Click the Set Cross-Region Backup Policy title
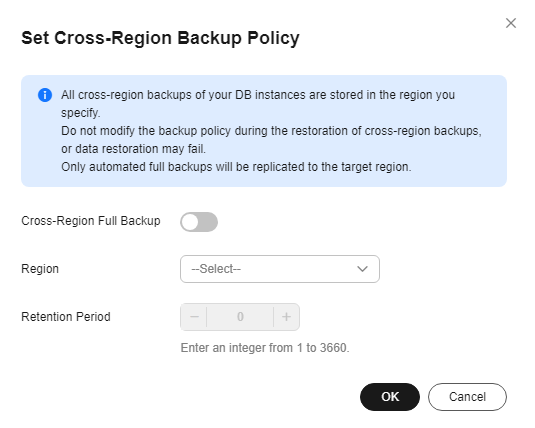This screenshot has width=535, height=428. 160,38
